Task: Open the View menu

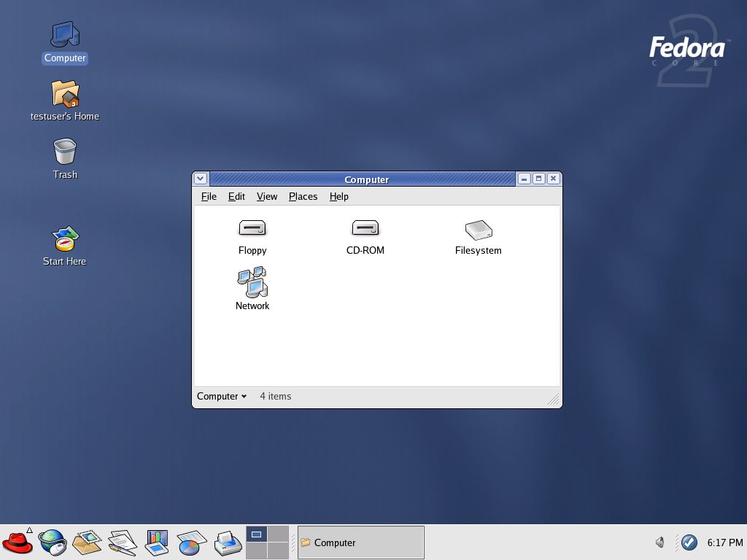Action: click(267, 196)
